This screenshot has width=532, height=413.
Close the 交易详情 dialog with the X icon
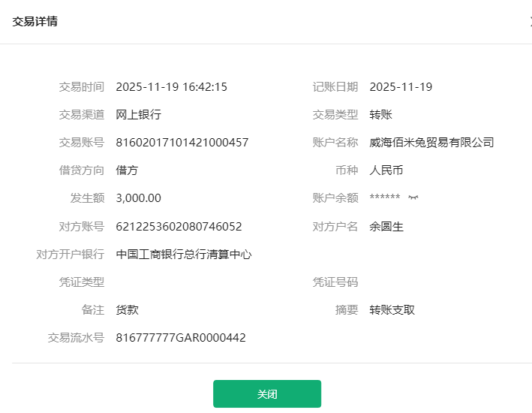coord(530,22)
